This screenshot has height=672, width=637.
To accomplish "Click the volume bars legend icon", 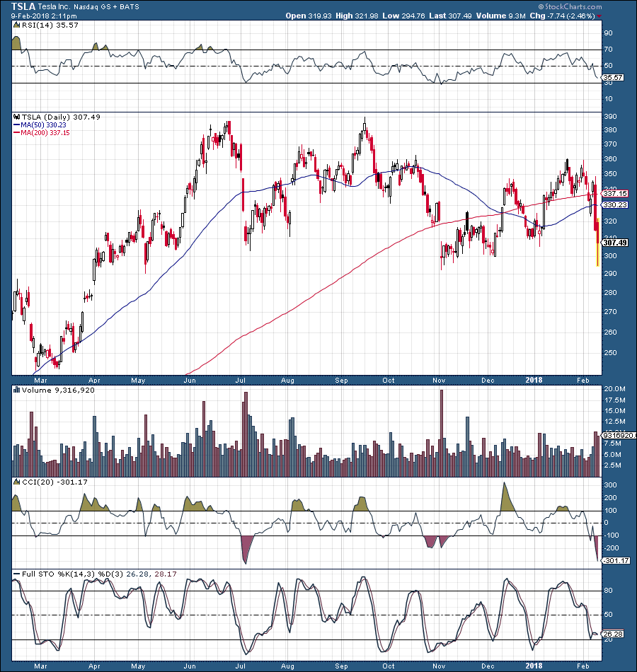I will pos(17,390).
